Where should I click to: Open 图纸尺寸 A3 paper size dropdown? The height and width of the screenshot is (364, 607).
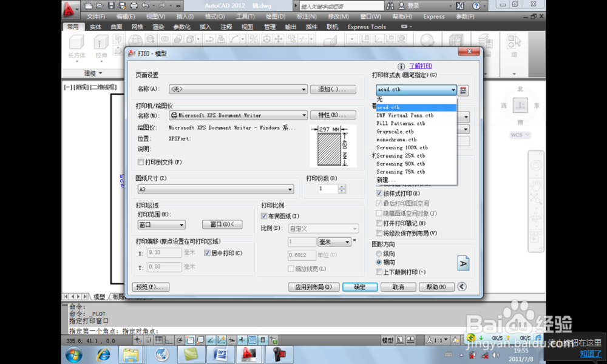(215, 189)
